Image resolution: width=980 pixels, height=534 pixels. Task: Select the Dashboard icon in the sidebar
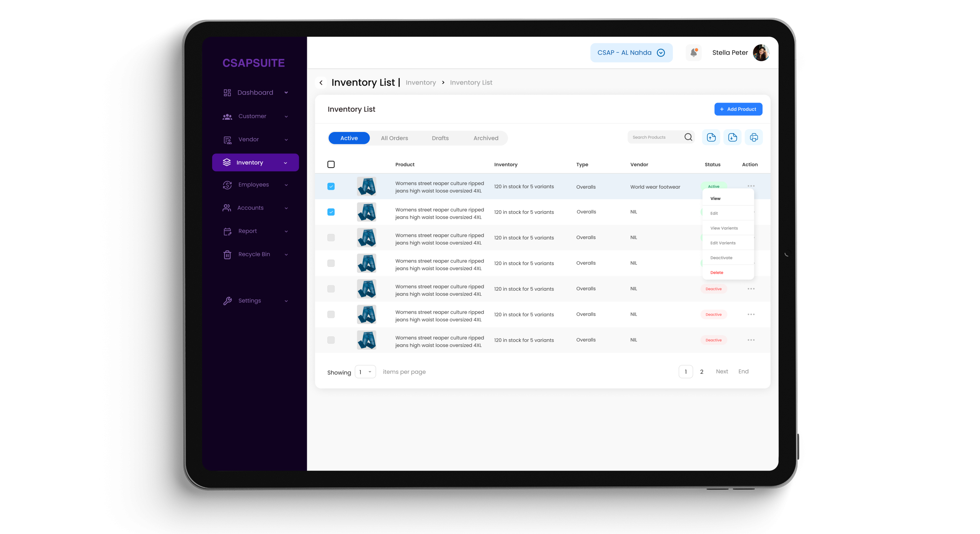[x=227, y=92]
